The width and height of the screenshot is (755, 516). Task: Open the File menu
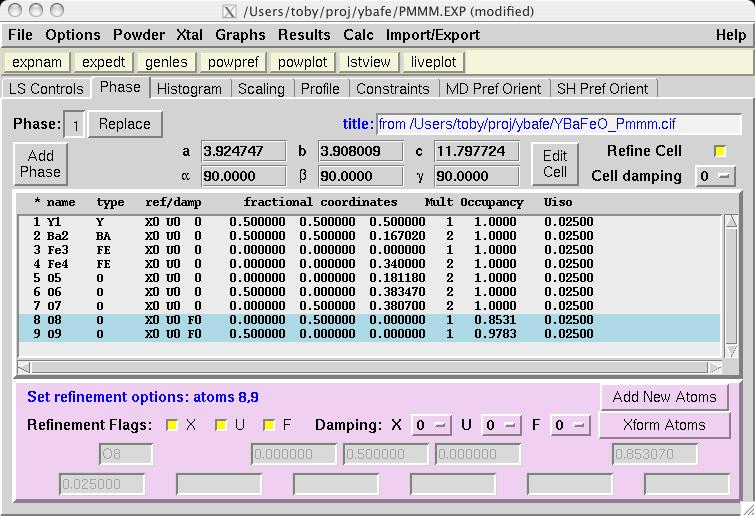20,35
